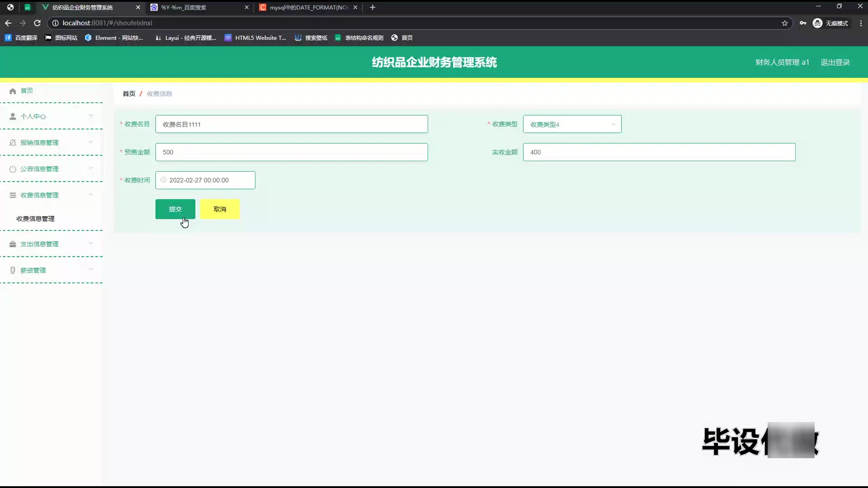Viewport: 868px width, 488px height.
Task: Click the home icon in sidebar
Action: [13, 91]
